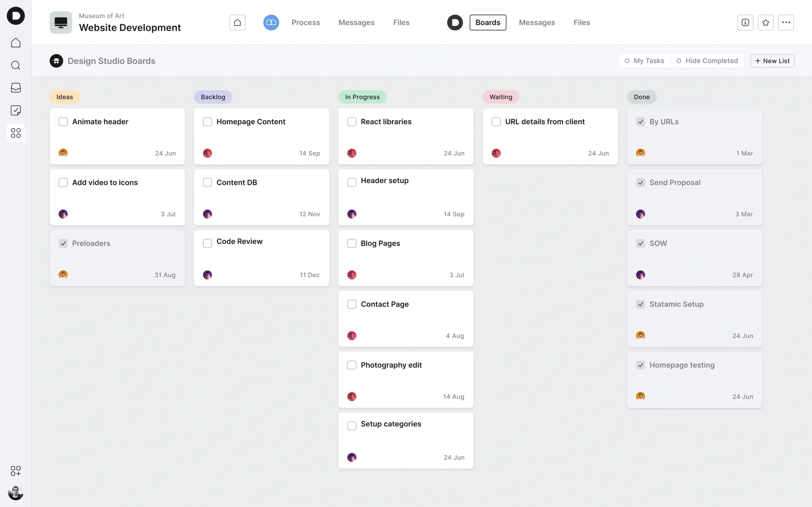The height and width of the screenshot is (507, 812).
Task: Enable the My Tasks filter
Action: coord(644,61)
